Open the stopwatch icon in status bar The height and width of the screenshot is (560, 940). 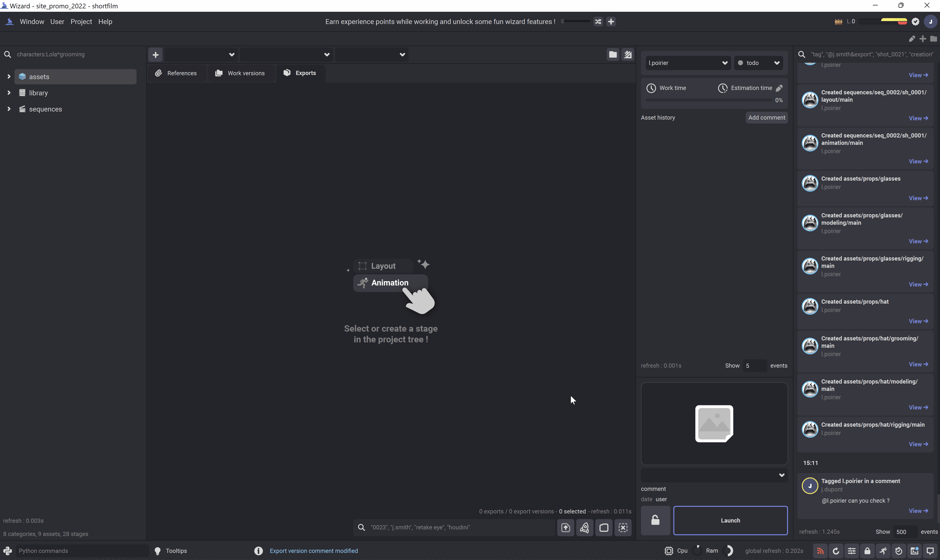pyautogui.click(x=899, y=551)
